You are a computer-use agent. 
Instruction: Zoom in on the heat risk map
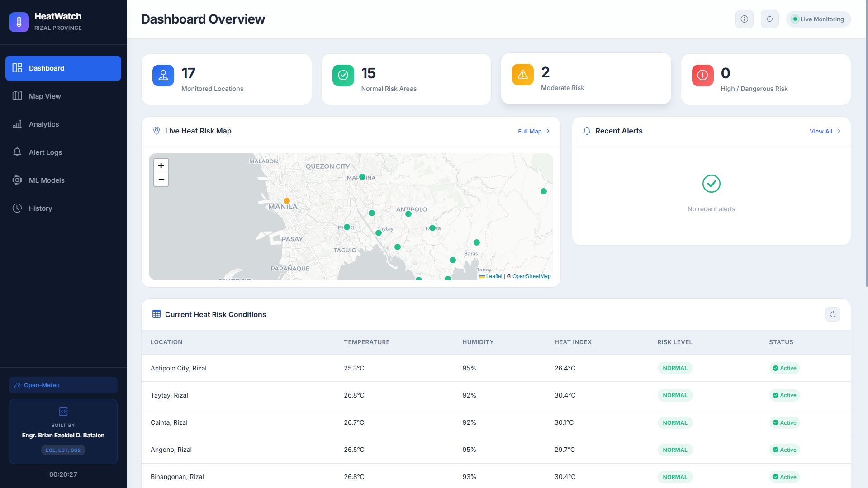161,166
